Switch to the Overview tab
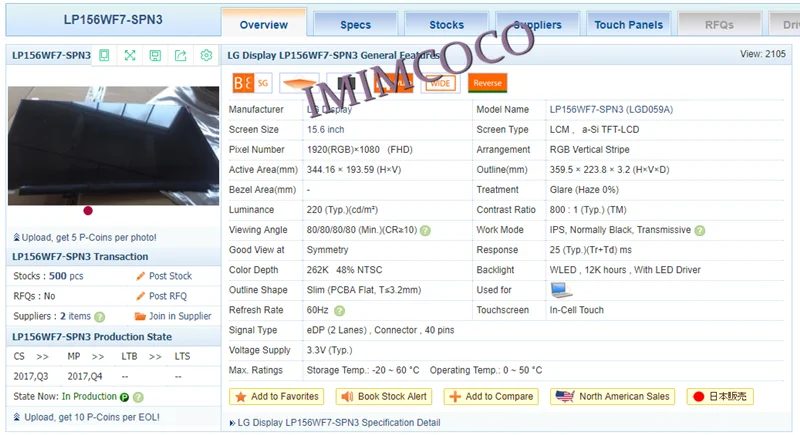 click(264, 24)
